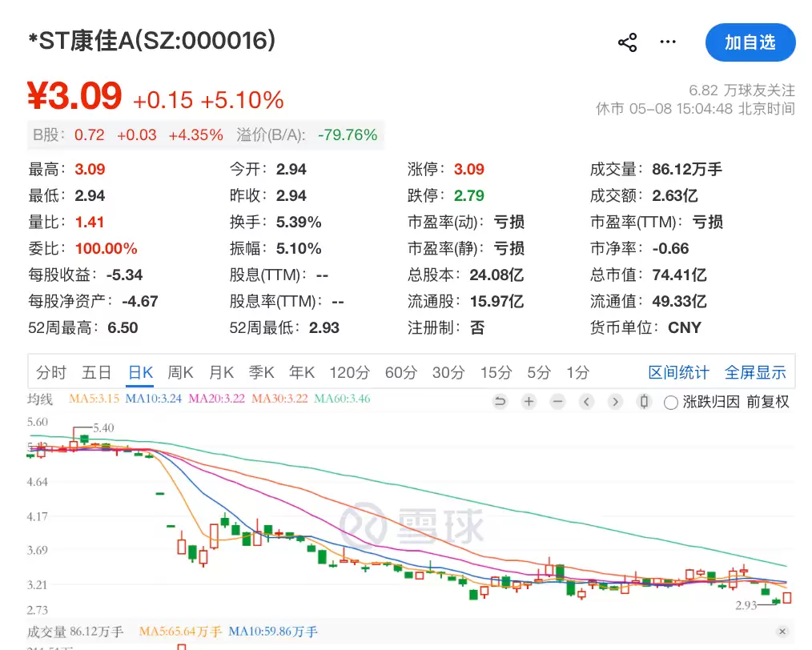The image size is (812, 650).
Task: Open the 全屏显示 fullscreen link
Action: click(x=755, y=372)
